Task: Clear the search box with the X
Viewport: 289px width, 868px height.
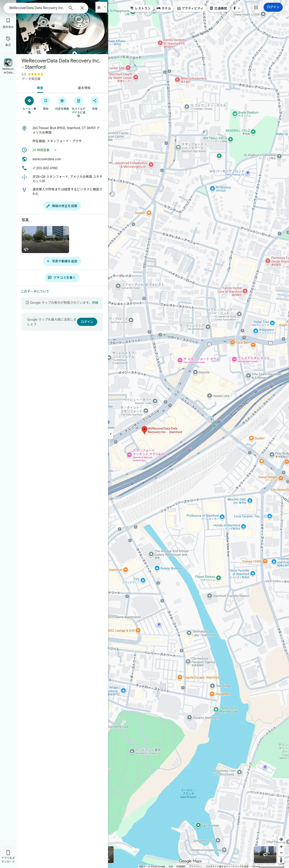Action: [82, 8]
